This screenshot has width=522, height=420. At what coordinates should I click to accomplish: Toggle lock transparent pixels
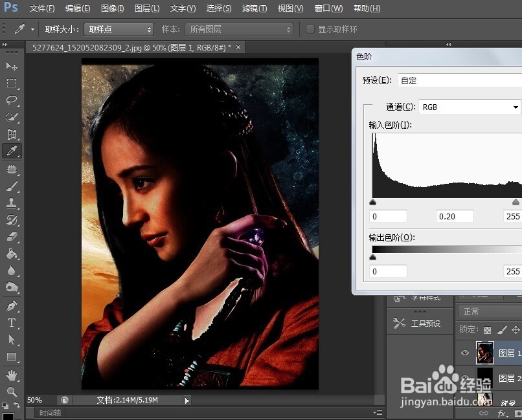pyautogui.click(x=487, y=330)
